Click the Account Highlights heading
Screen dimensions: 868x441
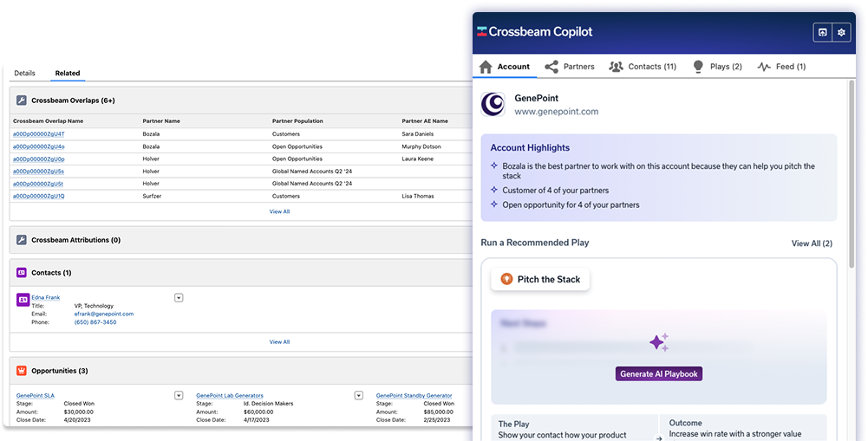(x=530, y=148)
